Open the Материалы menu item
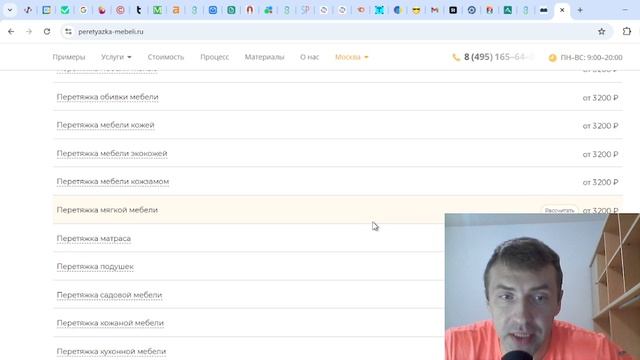The width and height of the screenshot is (640, 360). [264, 57]
